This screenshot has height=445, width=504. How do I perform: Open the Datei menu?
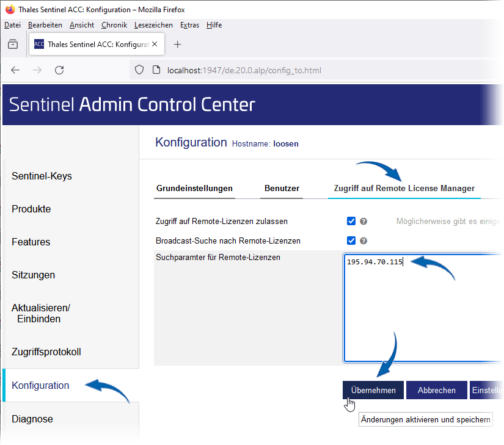[13, 25]
